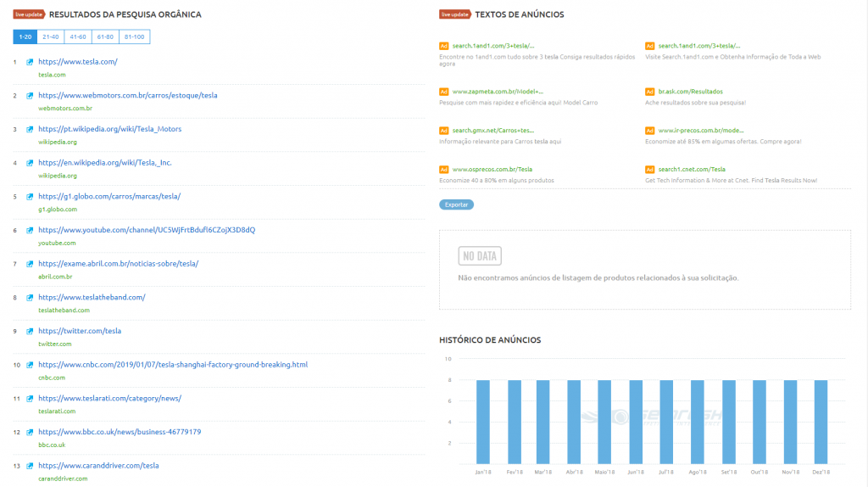This screenshot has width=868, height=487.
Task: Open the cnbc tesla-shanghai-factory link
Action: click(173, 365)
